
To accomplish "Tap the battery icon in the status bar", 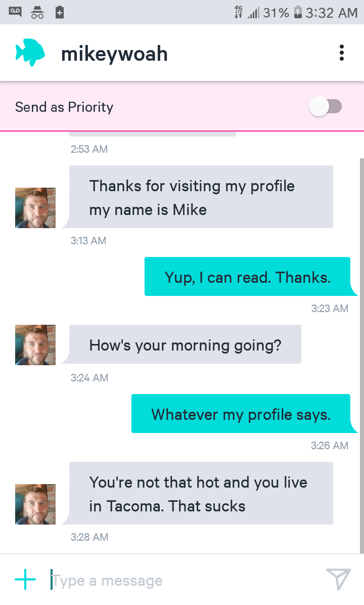I will (x=298, y=12).
